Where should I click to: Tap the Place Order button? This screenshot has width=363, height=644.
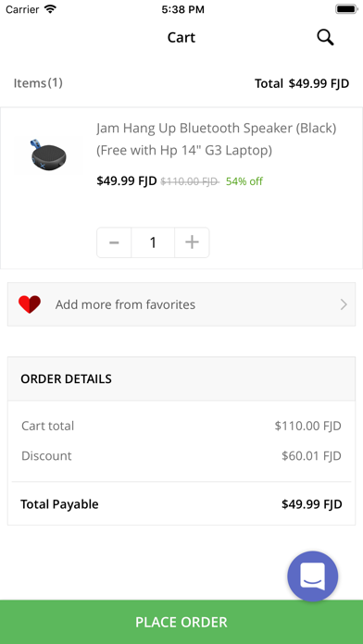[x=181, y=622]
